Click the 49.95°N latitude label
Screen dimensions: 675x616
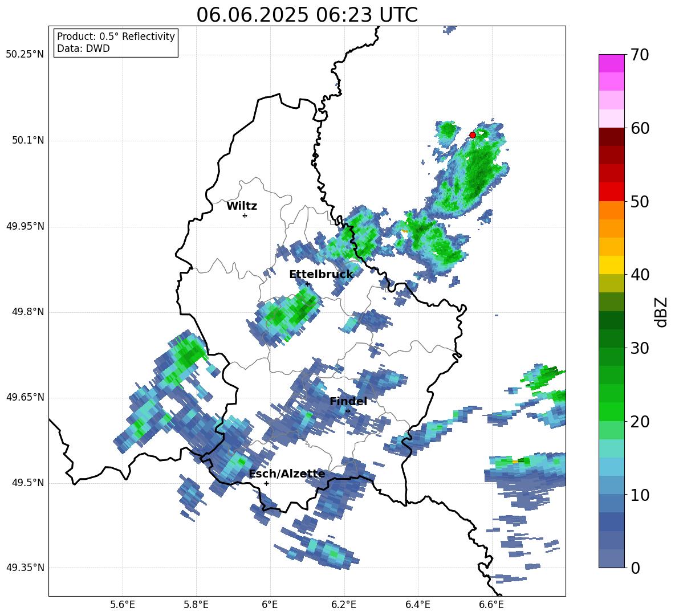25,226
